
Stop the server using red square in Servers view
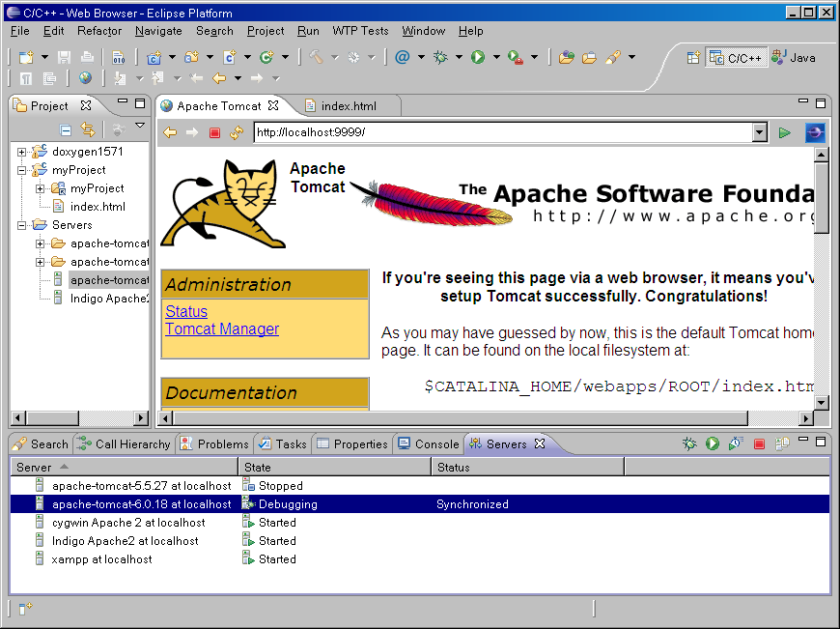tap(759, 444)
